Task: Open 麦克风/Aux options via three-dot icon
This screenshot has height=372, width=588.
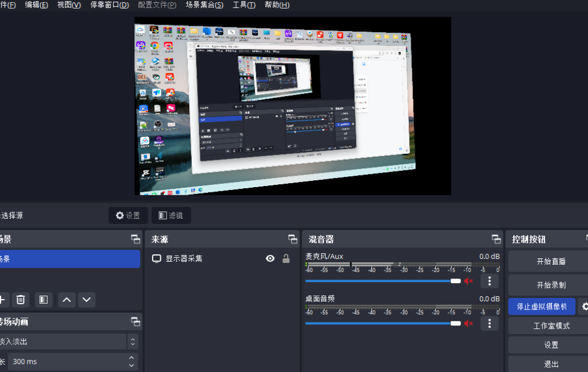Action: (489, 281)
